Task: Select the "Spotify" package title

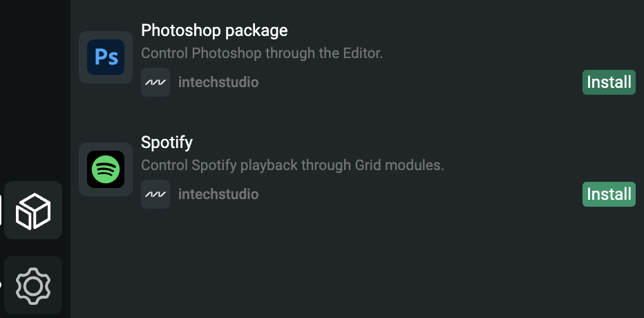Action: tap(167, 142)
